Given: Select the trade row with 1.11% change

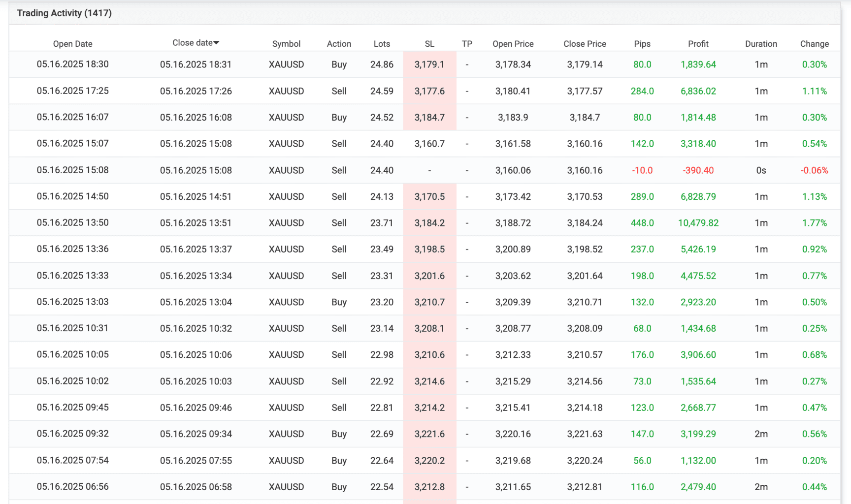Looking at the screenshot, I should (814, 91).
